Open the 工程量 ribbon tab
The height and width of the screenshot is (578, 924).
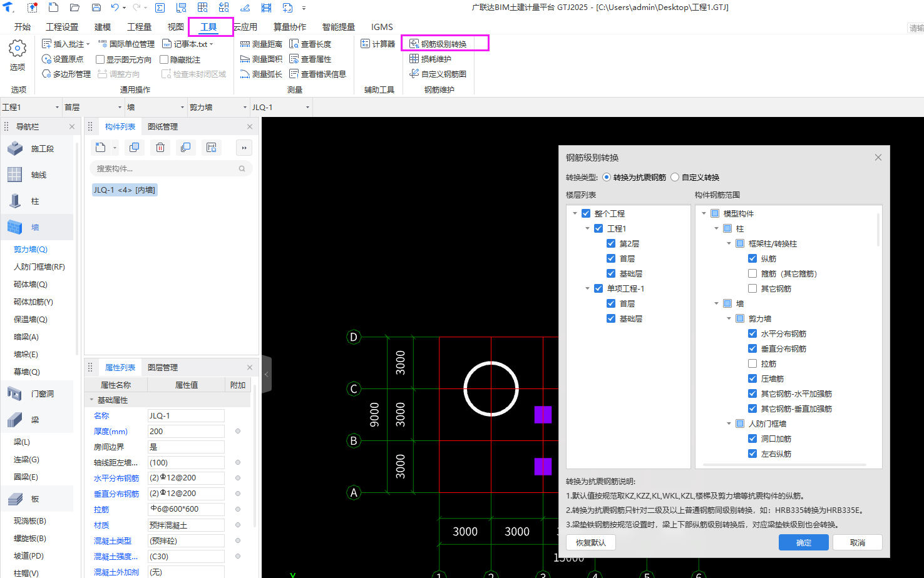click(139, 27)
